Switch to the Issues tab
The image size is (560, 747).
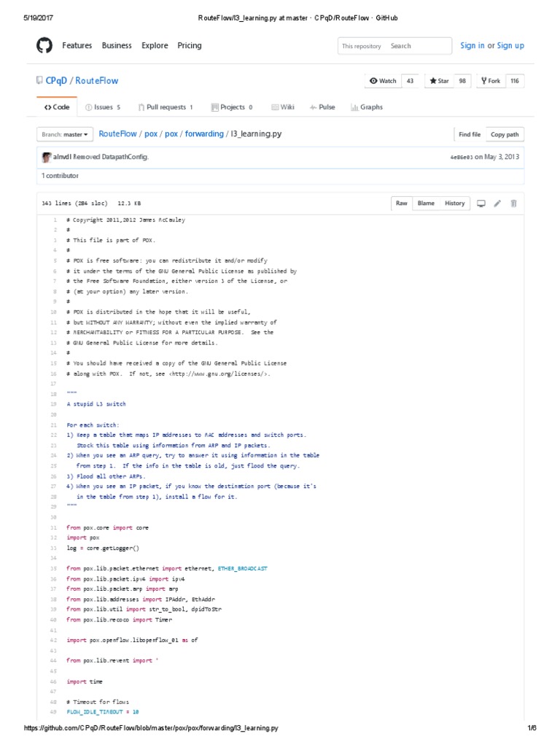pyautogui.click(x=103, y=107)
